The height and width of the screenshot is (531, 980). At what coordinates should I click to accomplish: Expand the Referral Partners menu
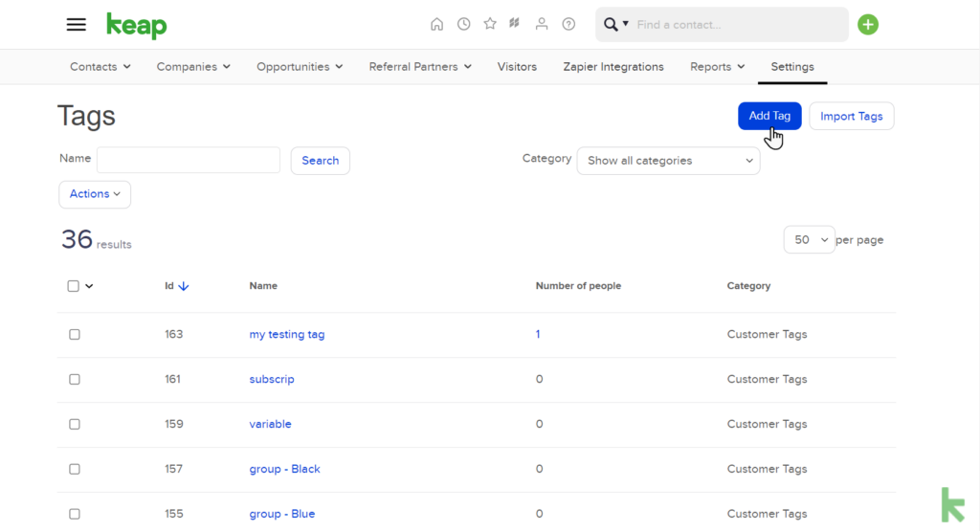tap(420, 67)
